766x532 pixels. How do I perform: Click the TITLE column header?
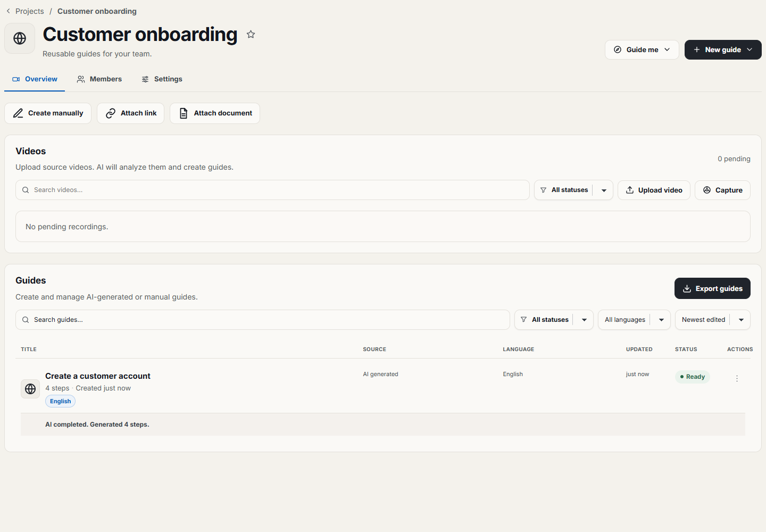point(29,350)
